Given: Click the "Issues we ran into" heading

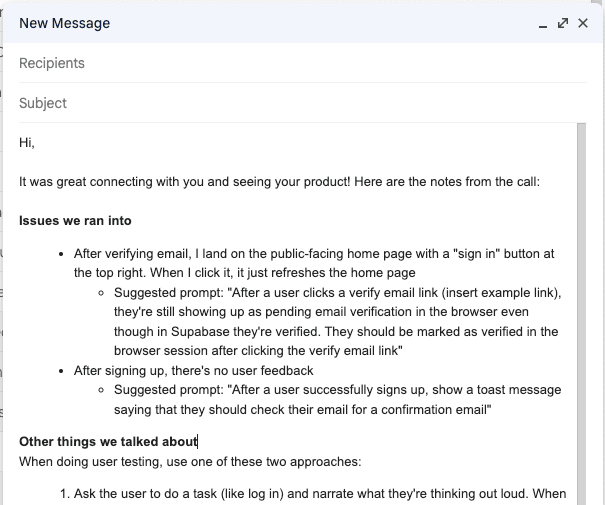Looking at the screenshot, I should [x=75, y=220].
